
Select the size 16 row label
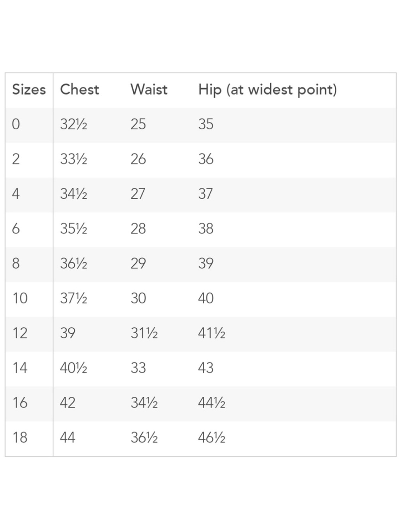[x=20, y=402]
